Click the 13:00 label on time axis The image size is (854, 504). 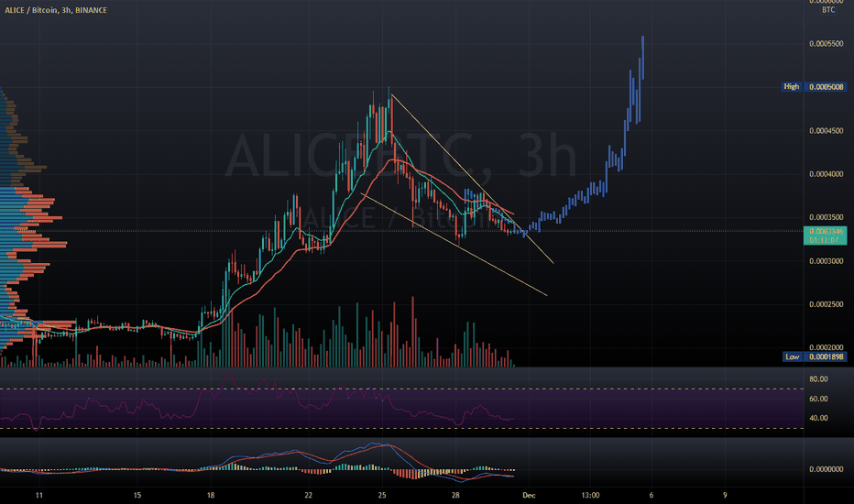590,495
